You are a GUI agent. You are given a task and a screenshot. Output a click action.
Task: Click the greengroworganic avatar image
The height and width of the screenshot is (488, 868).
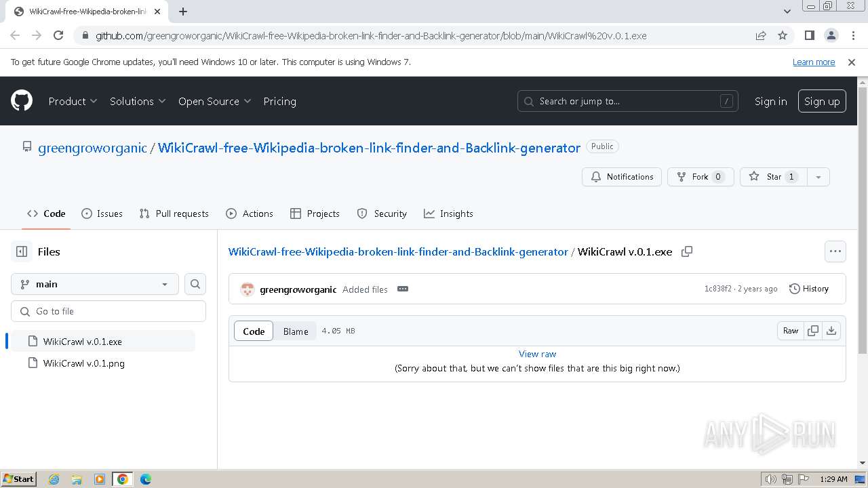coord(248,289)
